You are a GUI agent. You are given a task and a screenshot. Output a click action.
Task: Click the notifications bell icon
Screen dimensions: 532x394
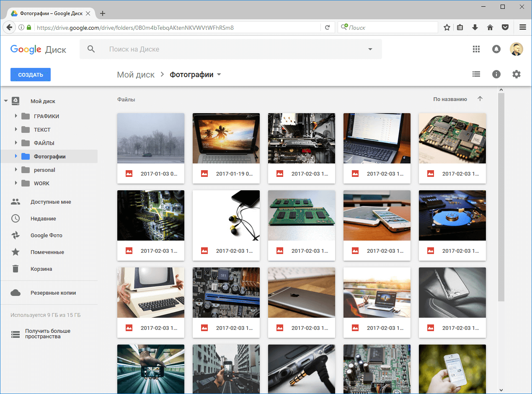click(496, 49)
